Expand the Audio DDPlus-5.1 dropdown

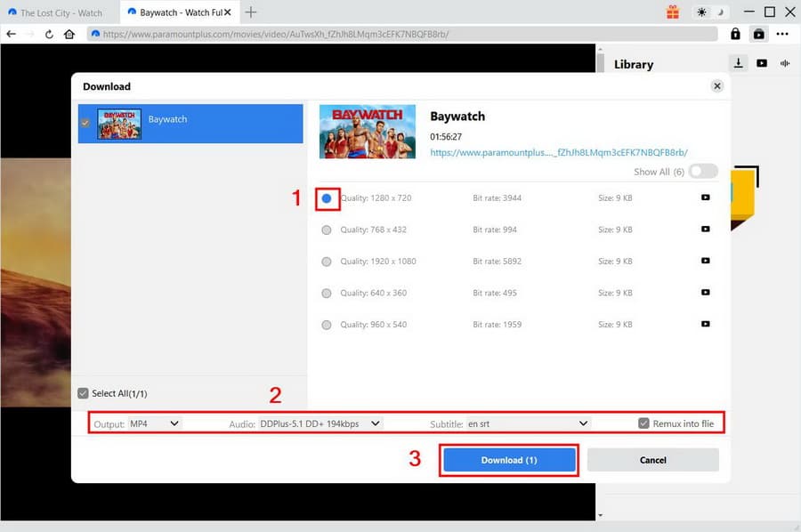(320, 423)
